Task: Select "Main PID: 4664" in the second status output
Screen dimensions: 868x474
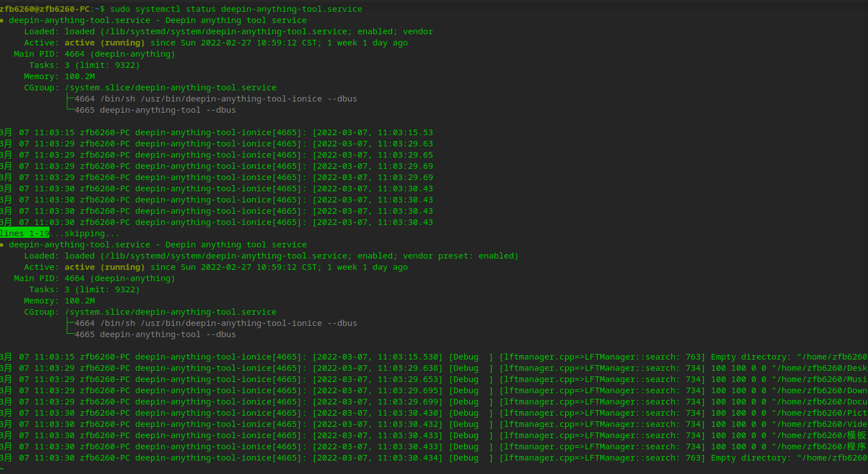Action: coord(49,278)
